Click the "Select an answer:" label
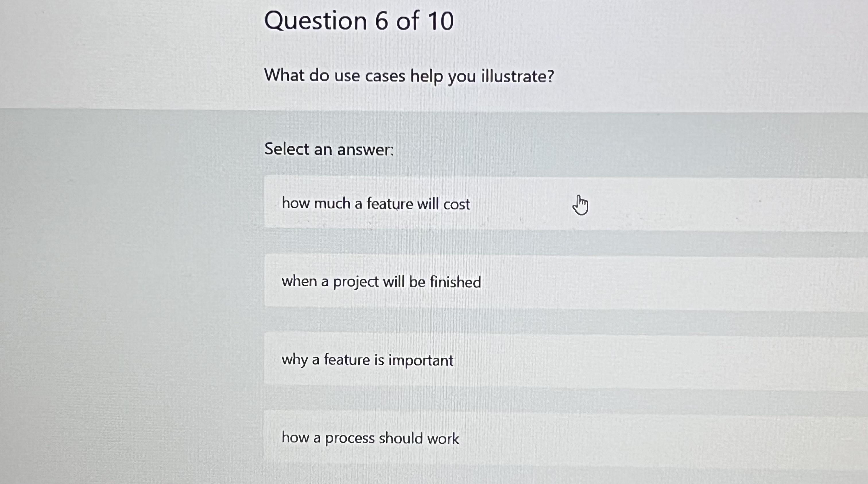 click(x=329, y=149)
